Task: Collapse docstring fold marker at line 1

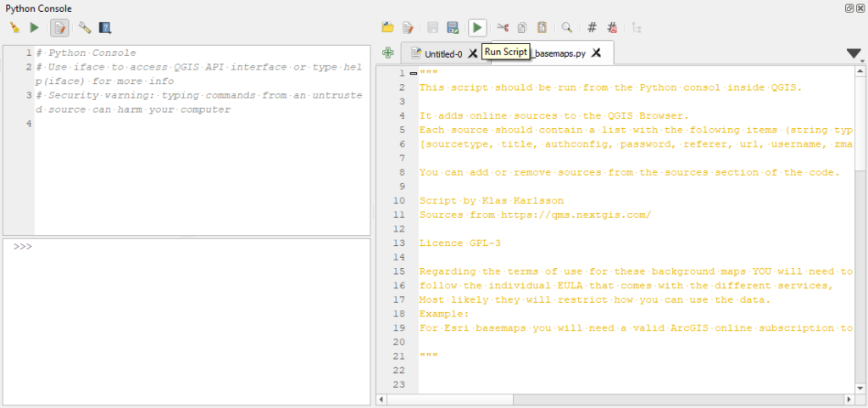Action: click(413, 73)
